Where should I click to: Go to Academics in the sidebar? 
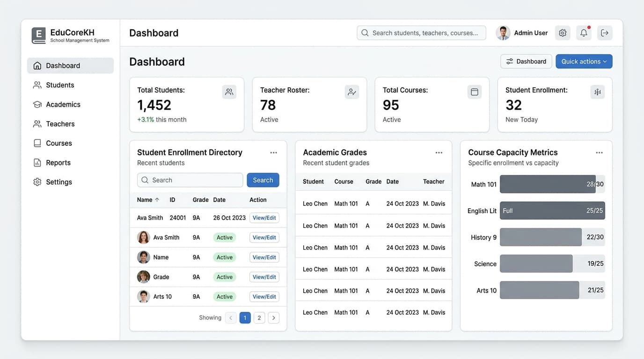click(70, 104)
